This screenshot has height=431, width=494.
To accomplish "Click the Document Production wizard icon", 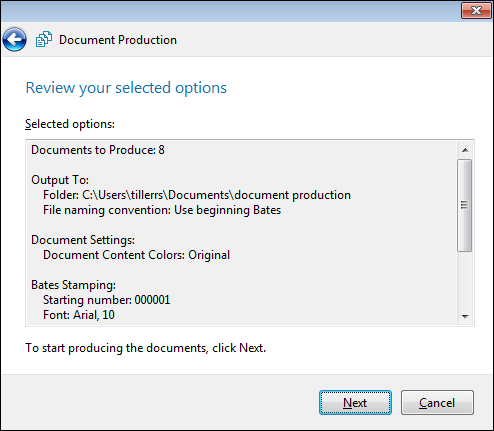I will click(x=44, y=39).
